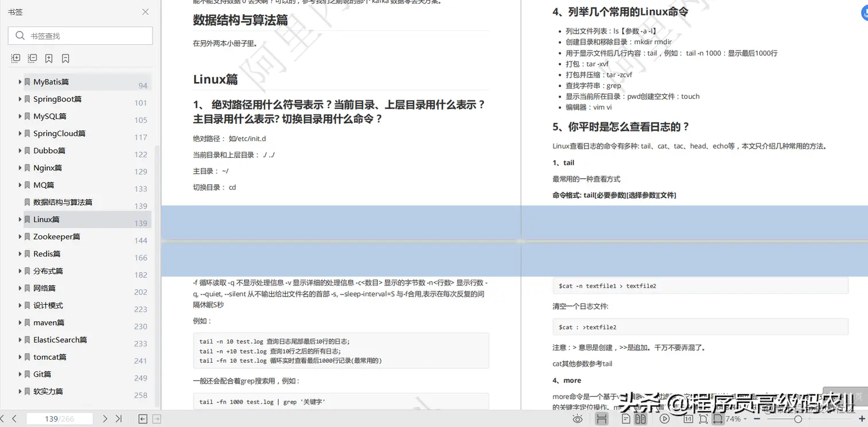Click the fit width icon
This screenshot has height=427, width=868.
pos(718,419)
